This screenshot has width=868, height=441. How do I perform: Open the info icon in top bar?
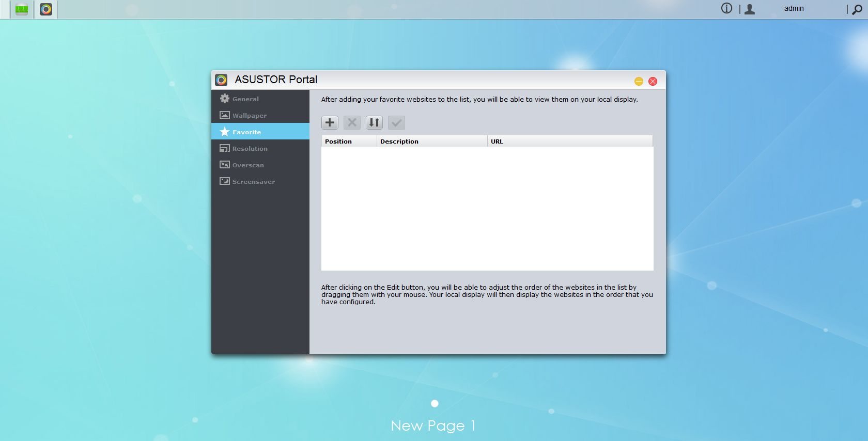tap(726, 8)
